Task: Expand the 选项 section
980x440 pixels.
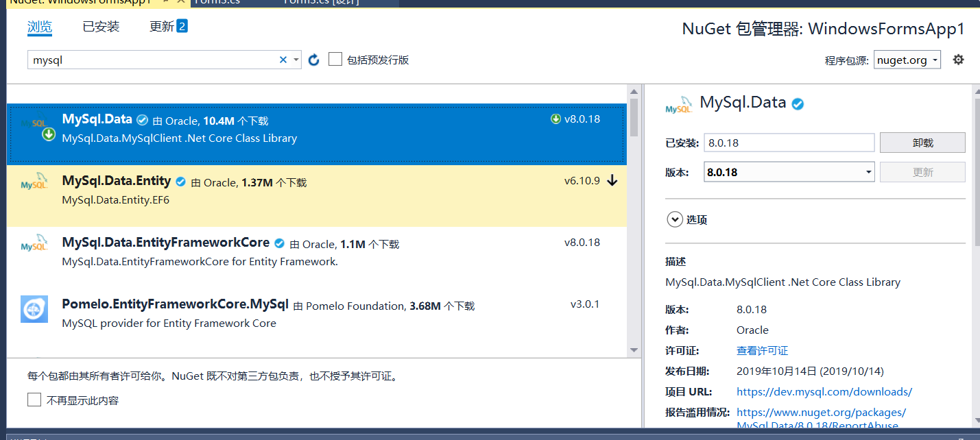Action: pos(675,219)
